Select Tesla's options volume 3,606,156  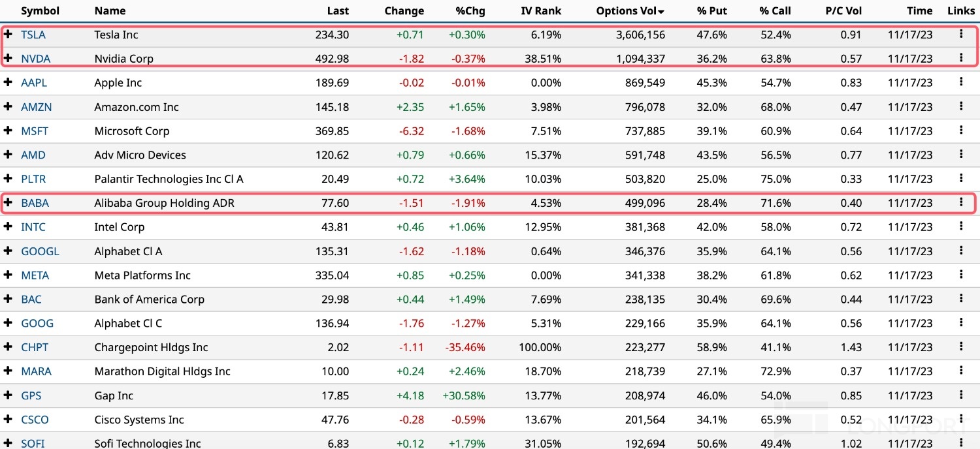640,35
